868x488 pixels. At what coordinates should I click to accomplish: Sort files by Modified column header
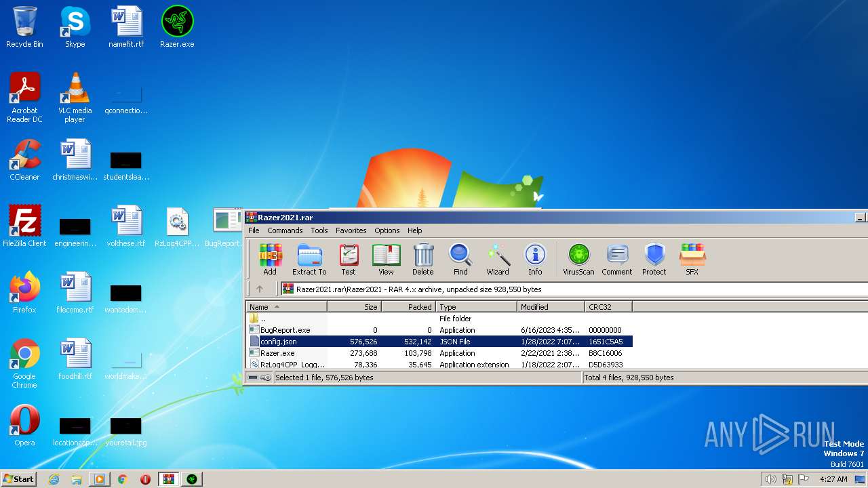click(x=551, y=307)
